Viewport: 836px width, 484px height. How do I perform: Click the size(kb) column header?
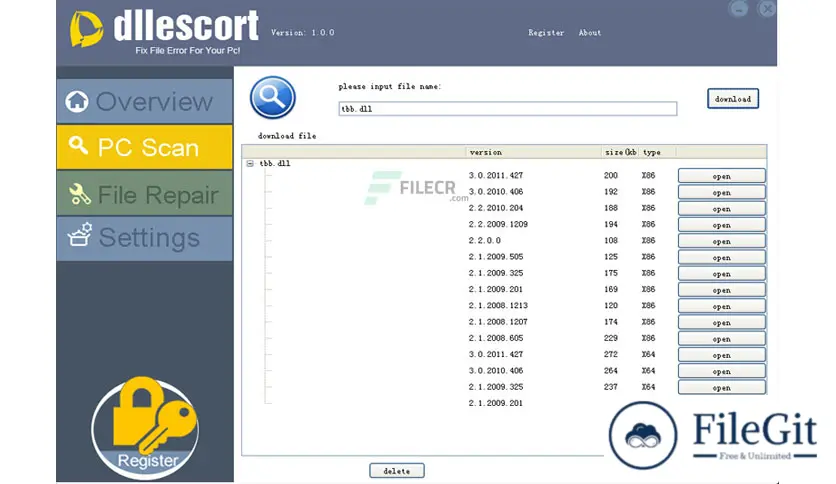621,152
